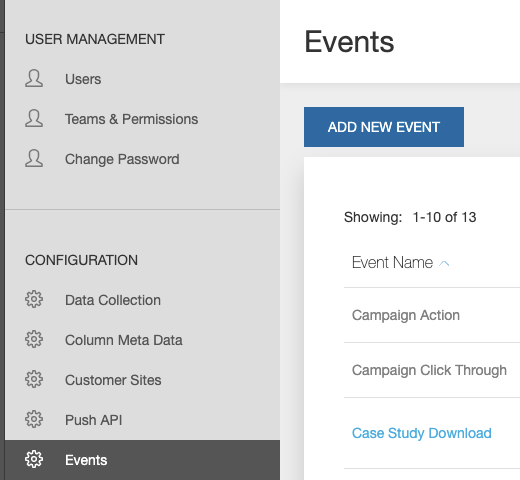Click the 'Showing: 1-10 of 13' text
Image resolution: width=520 pixels, height=480 pixels.
[410, 217]
